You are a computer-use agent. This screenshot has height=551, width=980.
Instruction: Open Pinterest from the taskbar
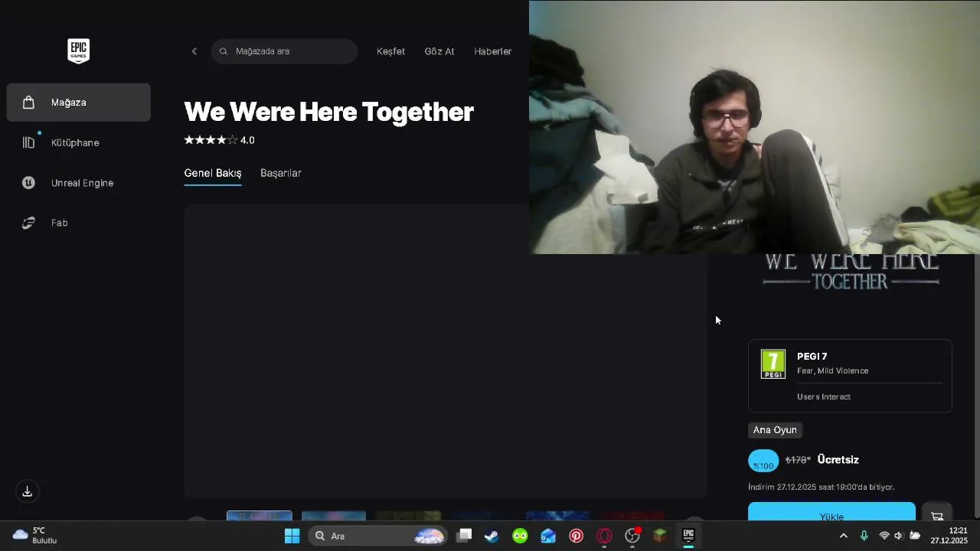pyautogui.click(x=577, y=536)
